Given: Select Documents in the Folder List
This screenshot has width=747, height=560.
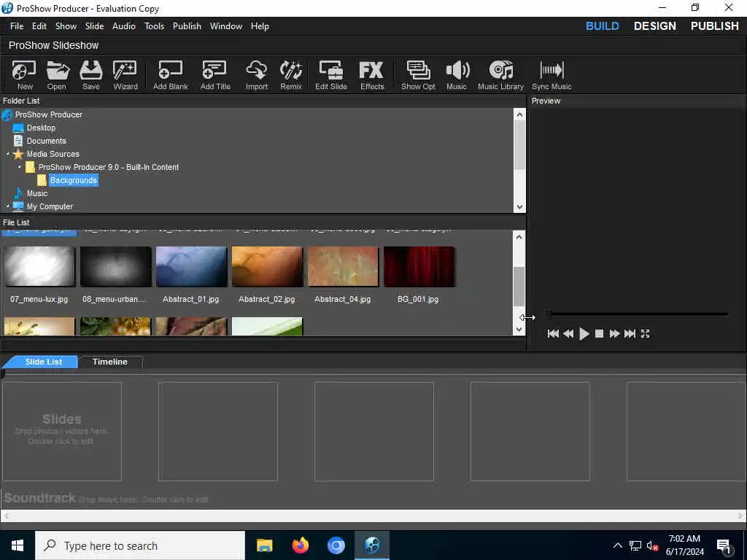Looking at the screenshot, I should point(46,141).
